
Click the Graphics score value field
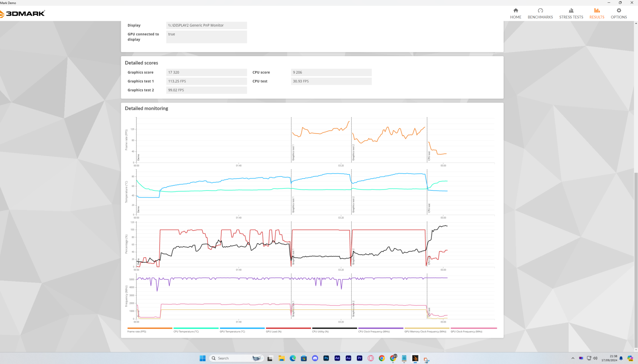point(207,72)
